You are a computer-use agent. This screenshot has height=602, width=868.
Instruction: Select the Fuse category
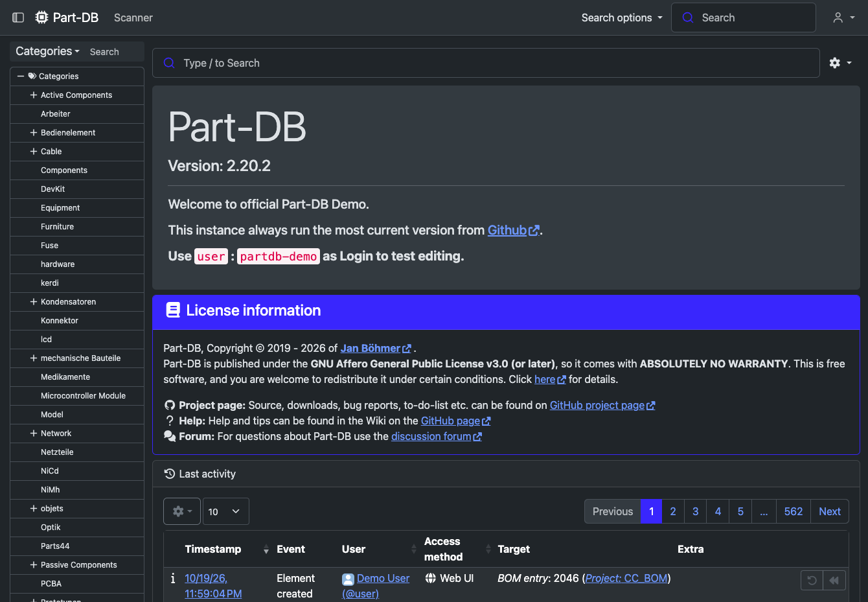click(x=49, y=245)
